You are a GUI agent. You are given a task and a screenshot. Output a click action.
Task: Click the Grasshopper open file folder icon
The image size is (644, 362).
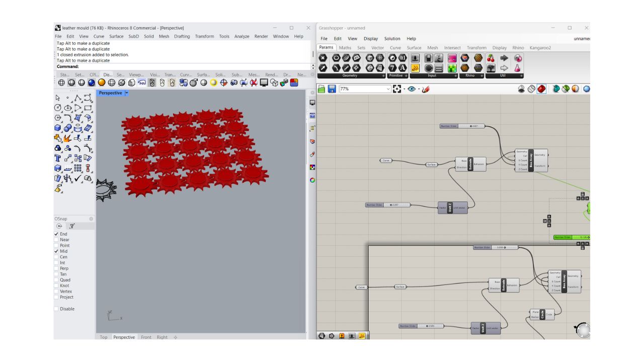point(321,89)
